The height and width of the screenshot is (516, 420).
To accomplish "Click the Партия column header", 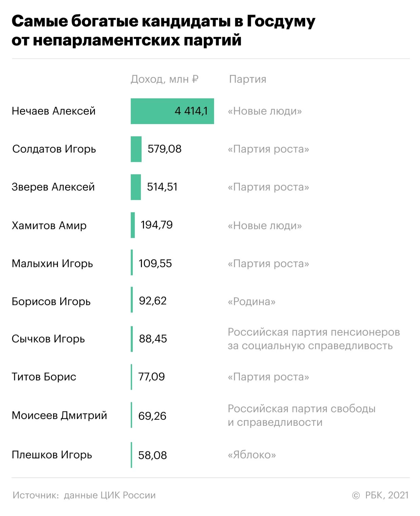I will 248,79.
